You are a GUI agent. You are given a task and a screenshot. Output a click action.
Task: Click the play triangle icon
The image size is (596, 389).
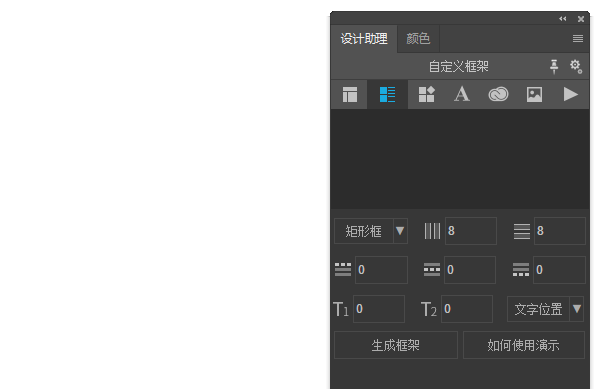(571, 94)
